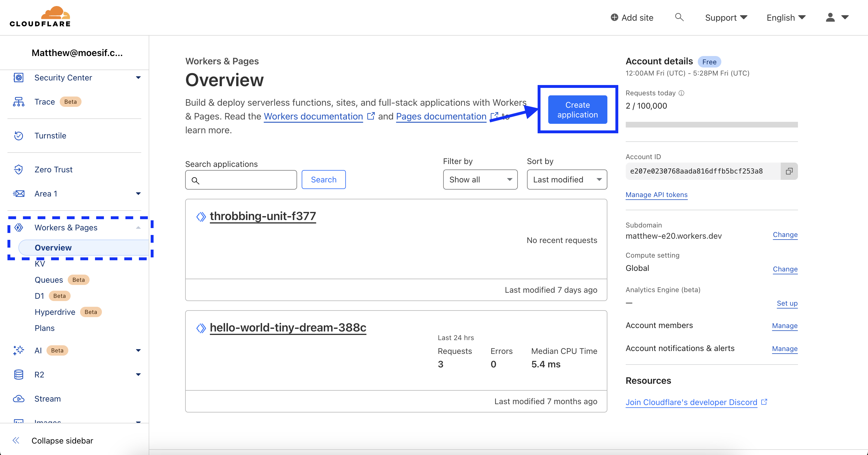The height and width of the screenshot is (455, 868).
Task: Collapse the Workers & Pages section chevron
Action: pos(138,227)
